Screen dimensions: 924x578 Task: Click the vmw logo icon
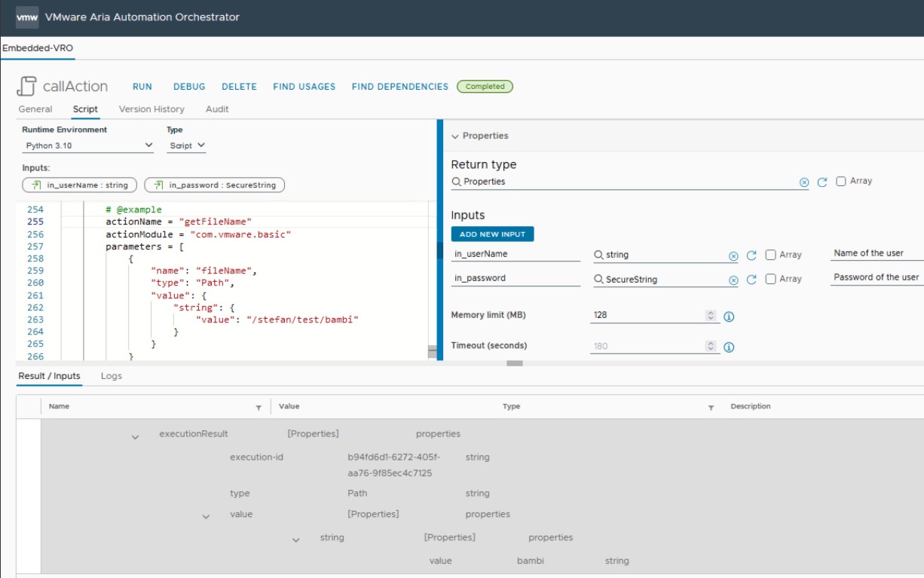[27, 17]
